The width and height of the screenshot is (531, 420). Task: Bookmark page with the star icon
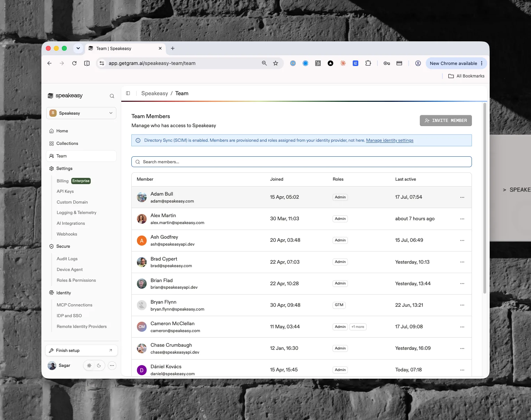coord(276,63)
